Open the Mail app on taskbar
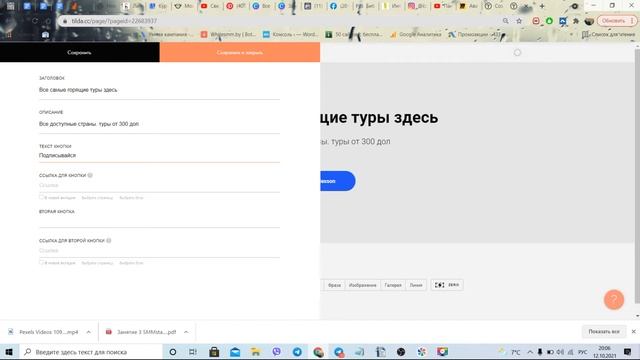640x360 pixels. [x=235, y=352]
